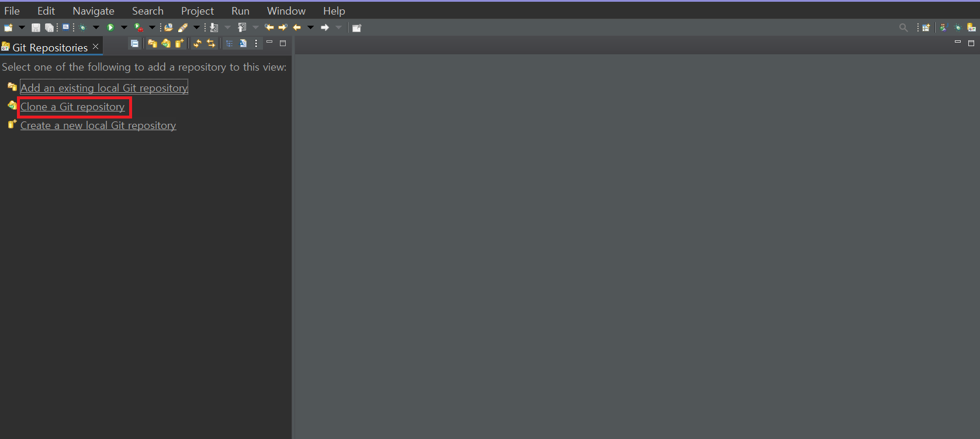Jump to the Next Annotation icon
This screenshot has height=439, width=980.
click(214, 27)
